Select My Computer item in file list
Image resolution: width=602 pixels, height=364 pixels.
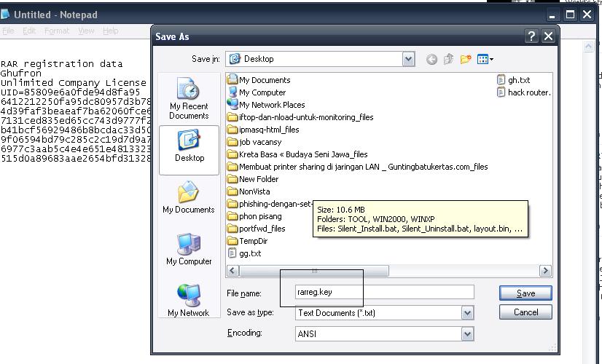coord(257,92)
